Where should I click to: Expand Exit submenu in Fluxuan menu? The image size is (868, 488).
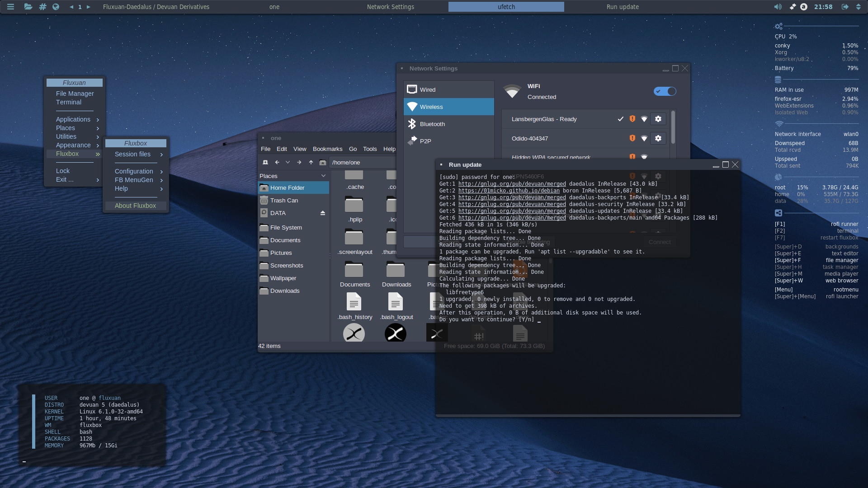tap(74, 179)
